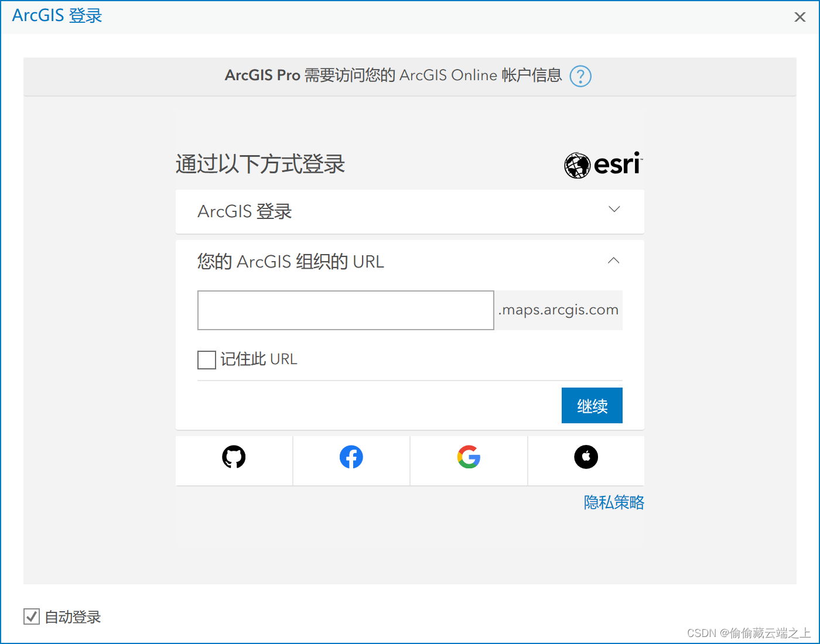Click the blue circled question mark for ArcGIS Online
The height and width of the screenshot is (644, 820).
pyautogui.click(x=580, y=76)
